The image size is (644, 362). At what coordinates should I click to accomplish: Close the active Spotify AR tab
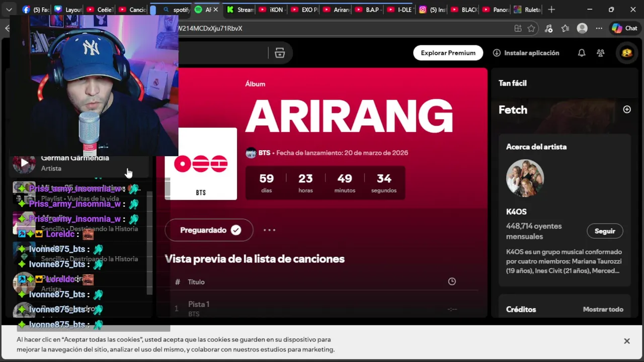point(215,10)
